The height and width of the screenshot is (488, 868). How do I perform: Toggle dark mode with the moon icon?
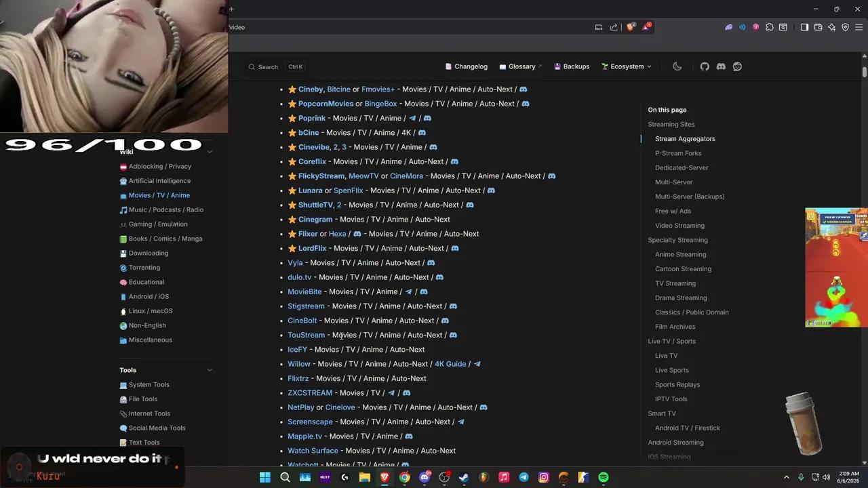677,66
